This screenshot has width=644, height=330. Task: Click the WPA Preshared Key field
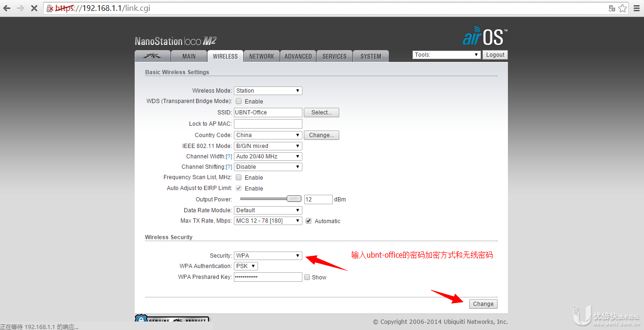click(x=268, y=277)
